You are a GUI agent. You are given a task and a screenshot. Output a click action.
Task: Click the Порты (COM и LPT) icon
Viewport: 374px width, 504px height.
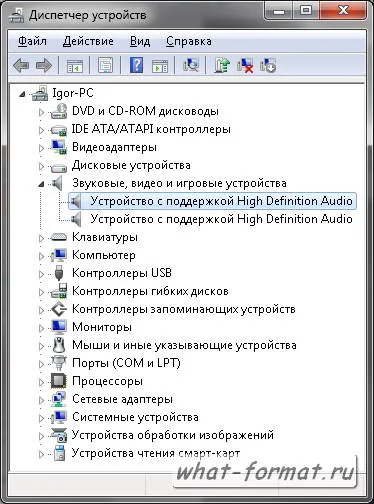pyautogui.click(x=59, y=363)
